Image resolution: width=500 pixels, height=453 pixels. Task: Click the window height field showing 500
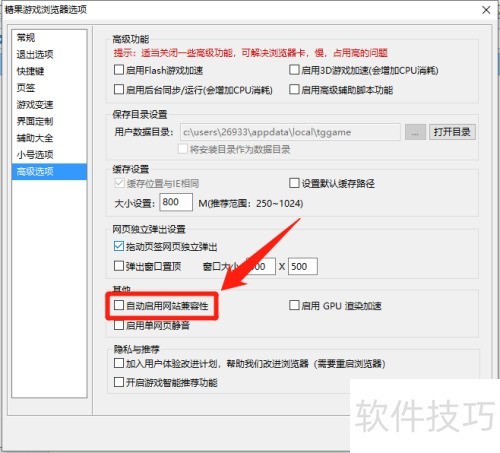pyautogui.click(x=303, y=266)
